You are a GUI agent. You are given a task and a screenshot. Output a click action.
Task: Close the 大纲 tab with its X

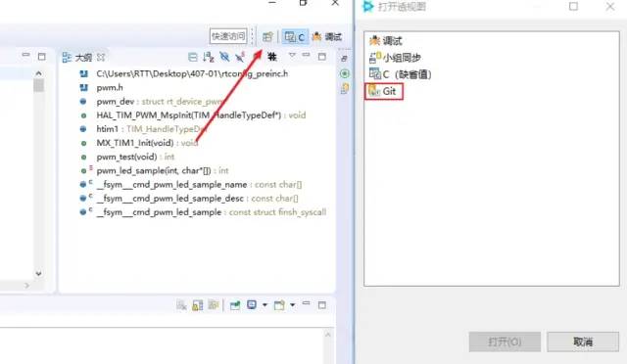[x=101, y=57]
